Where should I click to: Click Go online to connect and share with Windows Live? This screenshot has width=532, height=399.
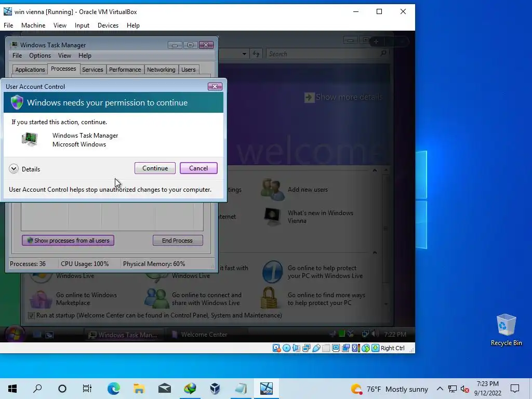(207, 299)
